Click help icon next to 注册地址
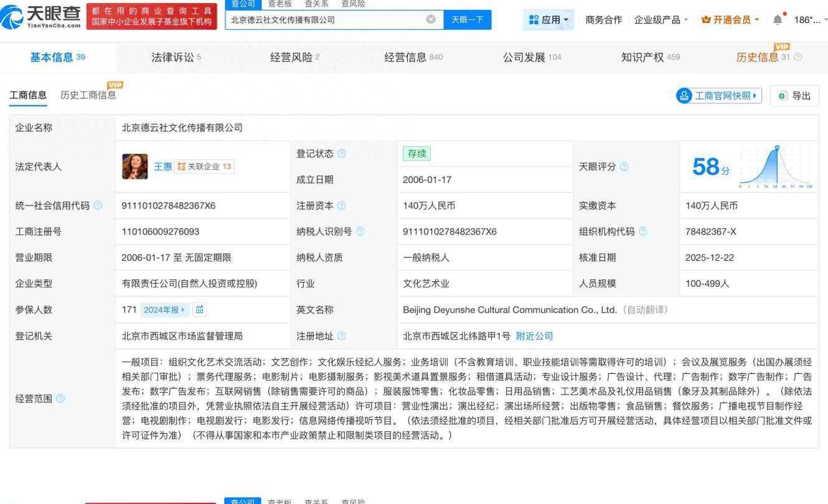This screenshot has width=828, height=504. pyautogui.click(x=342, y=336)
